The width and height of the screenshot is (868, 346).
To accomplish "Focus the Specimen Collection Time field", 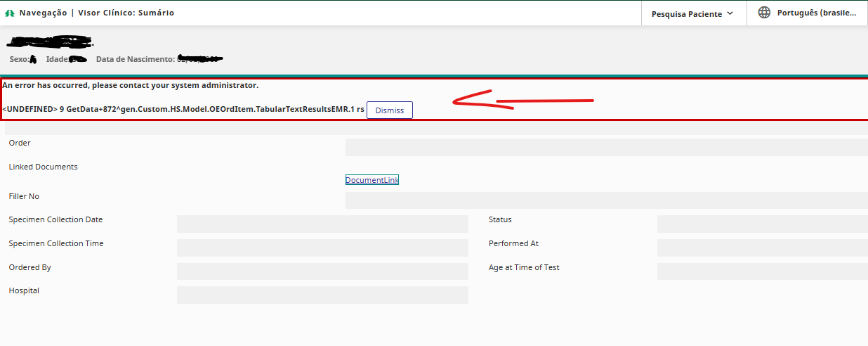I will coord(322,248).
